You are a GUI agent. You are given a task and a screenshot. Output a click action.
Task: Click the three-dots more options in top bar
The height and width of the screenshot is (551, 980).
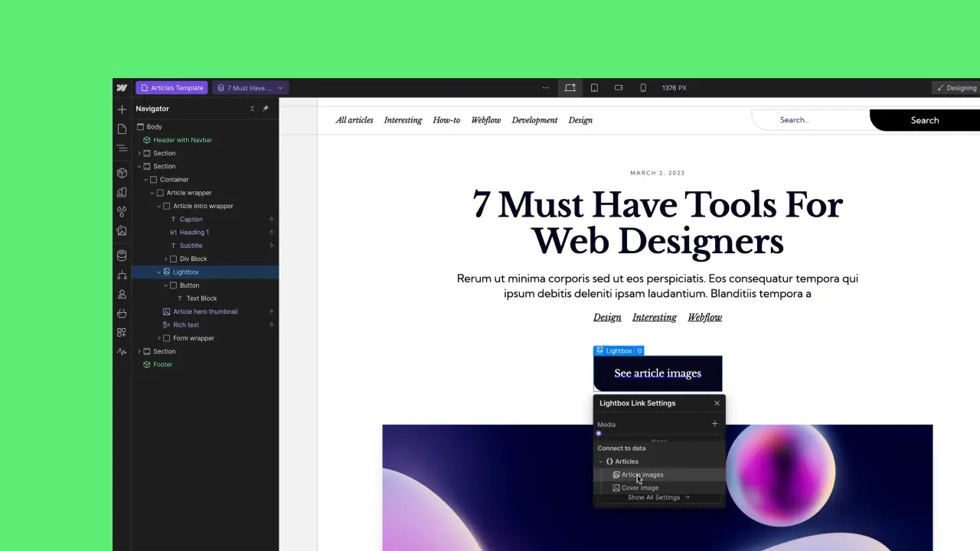tap(545, 88)
